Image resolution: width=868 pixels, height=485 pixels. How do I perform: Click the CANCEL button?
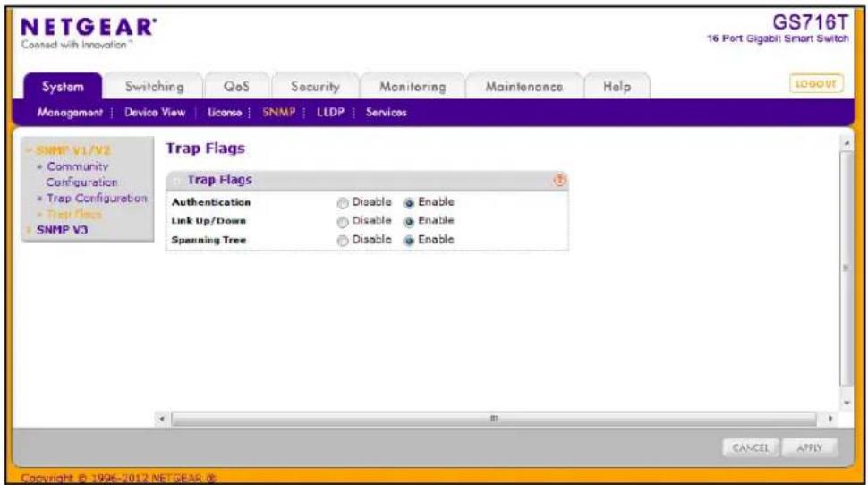[x=751, y=448]
